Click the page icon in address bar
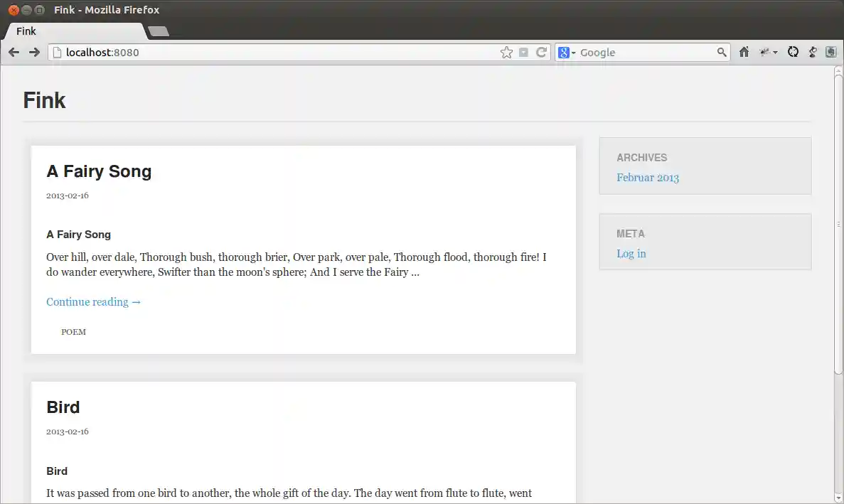844x504 pixels. 57,52
